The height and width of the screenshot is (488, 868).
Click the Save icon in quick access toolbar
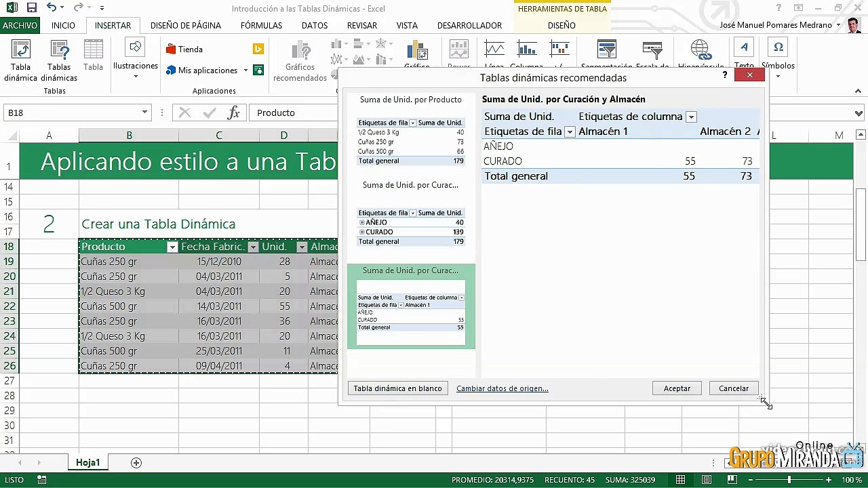(32, 8)
